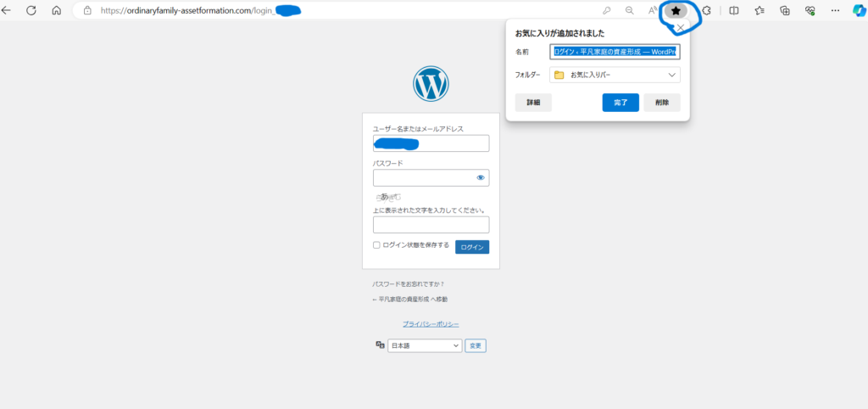Screen dimensions: 868x409
Task: Open the プライバシーポリシー link
Action: pyautogui.click(x=431, y=324)
